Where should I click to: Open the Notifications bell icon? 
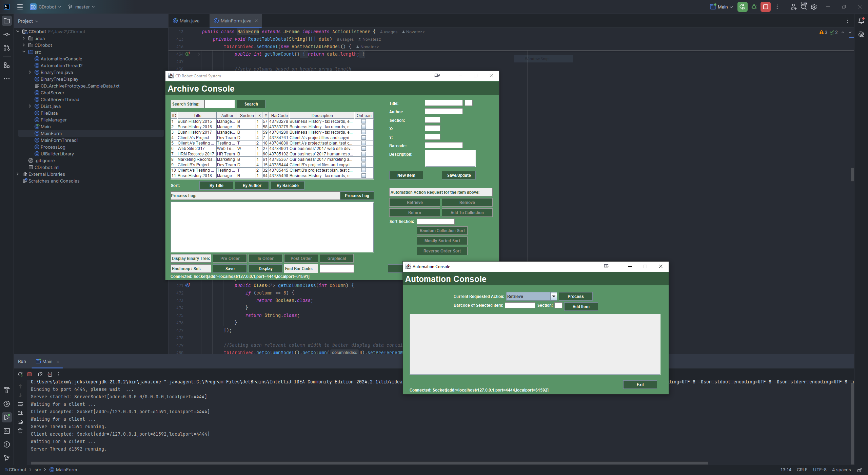pyautogui.click(x=861, y=21)
